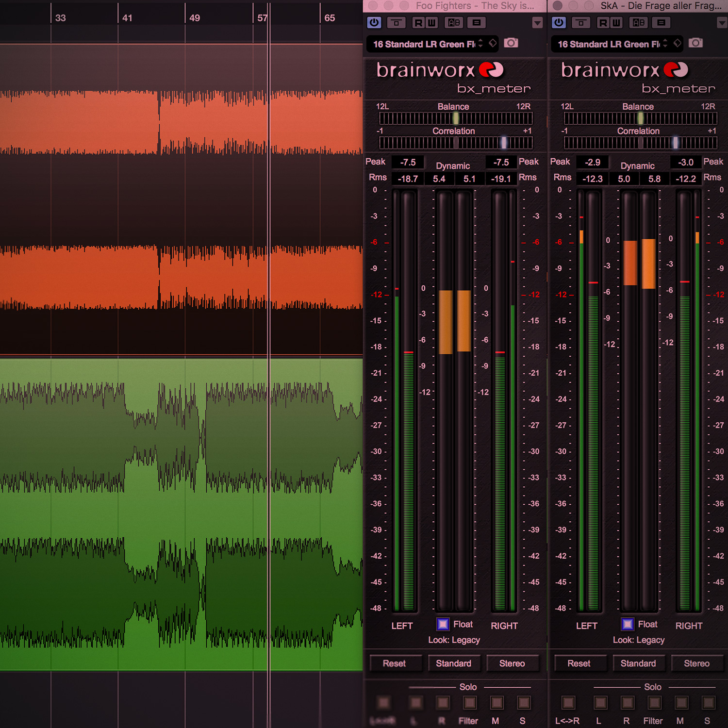This screenshot has width=728, height=728.
Task: Enable Solo S in SkA plugin
Action: [x=709, y=702]
